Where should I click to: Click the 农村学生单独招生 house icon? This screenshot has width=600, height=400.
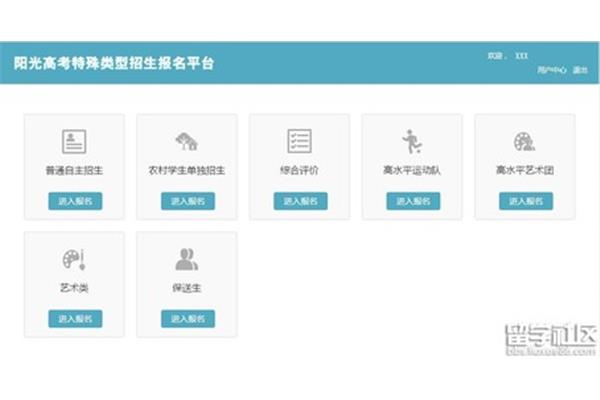(x=187, y=141)
